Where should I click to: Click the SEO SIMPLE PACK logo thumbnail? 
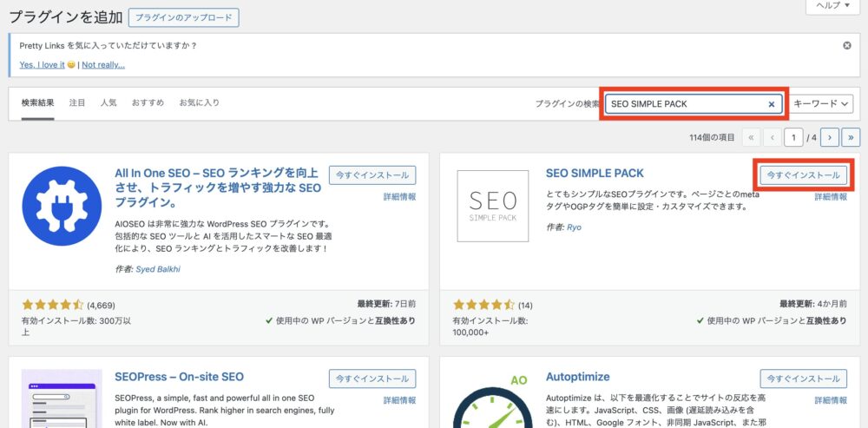point(493,206)
